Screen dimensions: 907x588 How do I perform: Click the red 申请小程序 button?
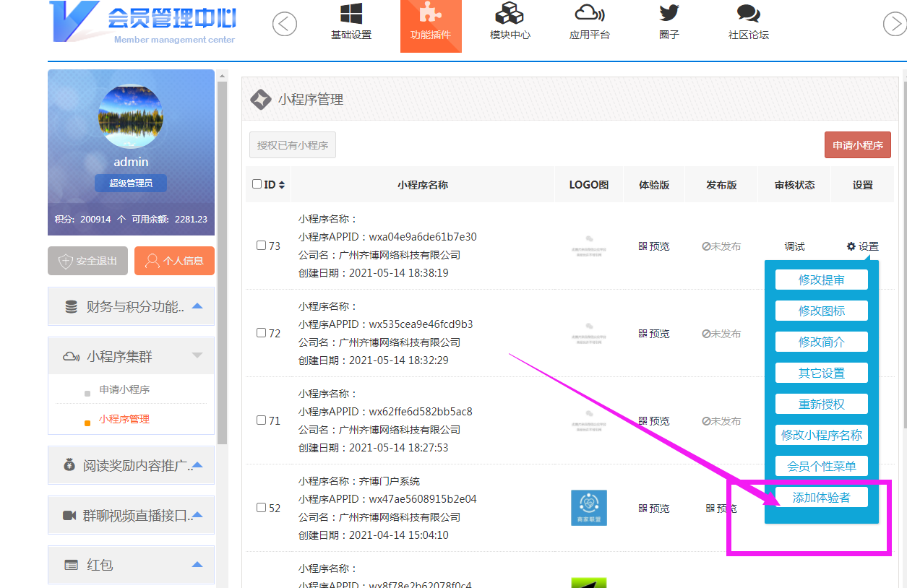pos(857,145)
